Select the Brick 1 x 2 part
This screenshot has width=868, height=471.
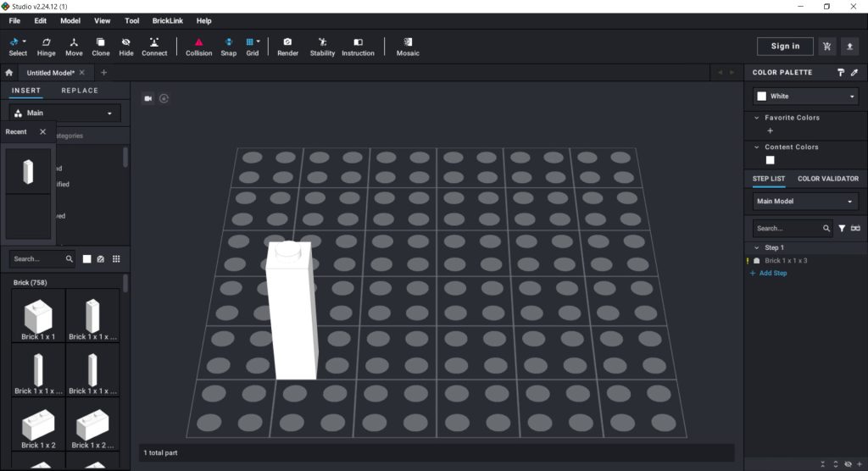click(x=38, y=424)
